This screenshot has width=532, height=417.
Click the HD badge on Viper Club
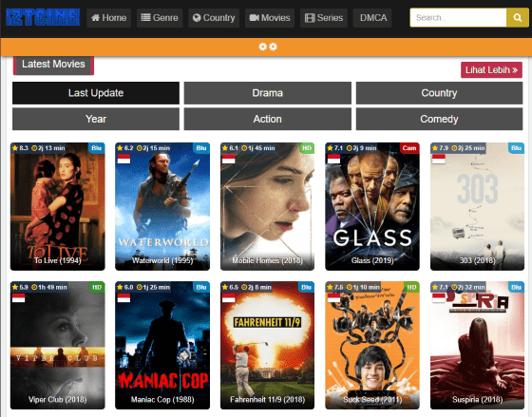coord(97,287)
